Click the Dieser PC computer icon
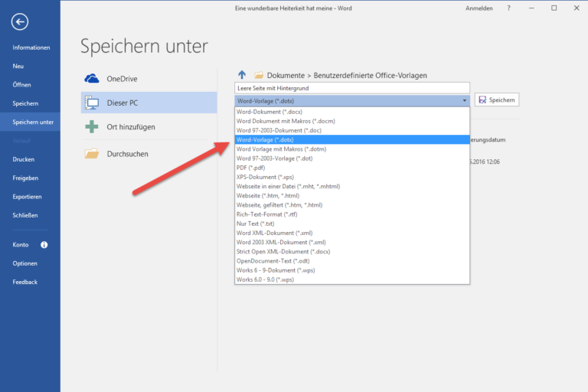The image size is (588, 392). 92,103
